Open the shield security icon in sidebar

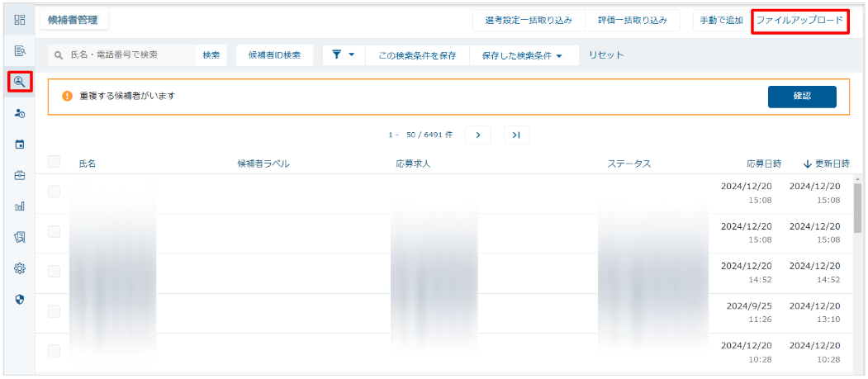point(20,299)
